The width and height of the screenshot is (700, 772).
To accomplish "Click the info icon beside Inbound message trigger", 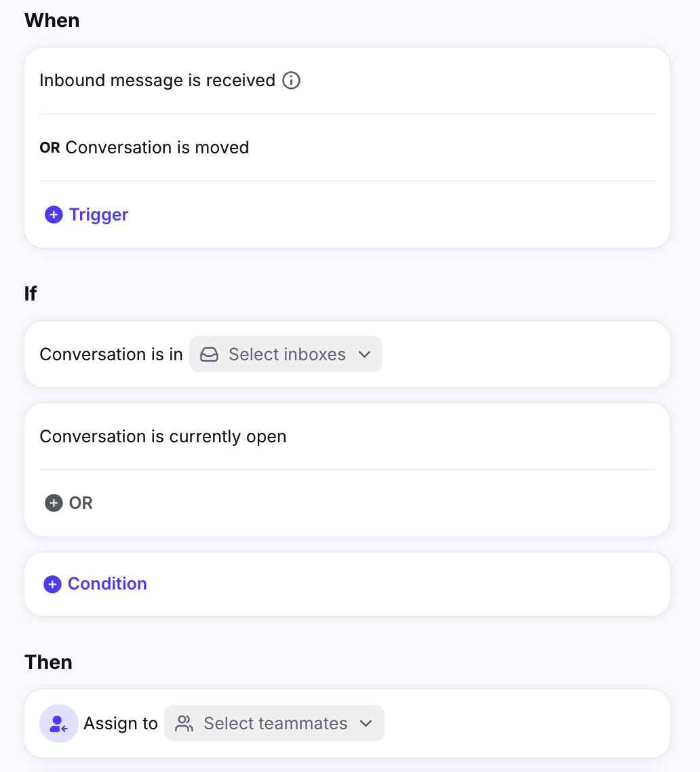I will pyautogui.click(x=291, y=81).
